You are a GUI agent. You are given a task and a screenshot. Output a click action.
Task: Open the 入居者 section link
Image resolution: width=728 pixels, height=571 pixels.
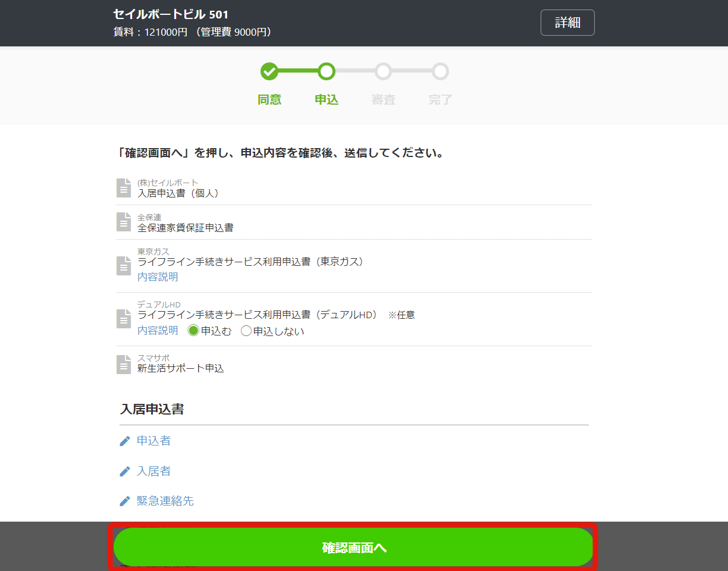[x=154, y=471]
